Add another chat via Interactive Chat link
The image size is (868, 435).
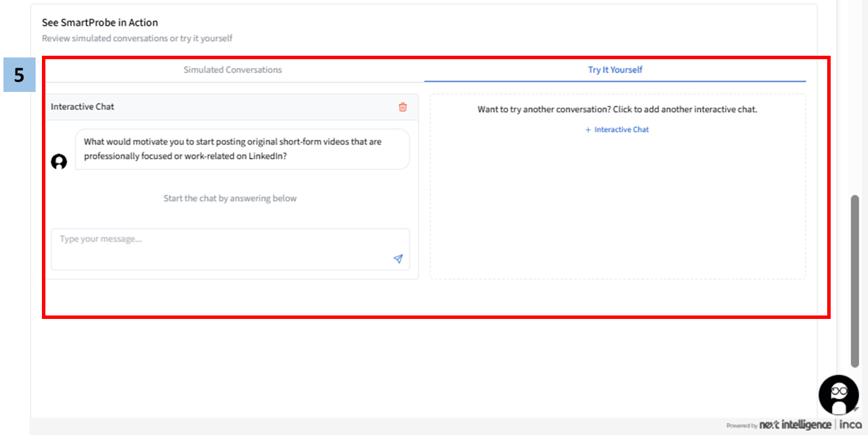coord(621,130)
